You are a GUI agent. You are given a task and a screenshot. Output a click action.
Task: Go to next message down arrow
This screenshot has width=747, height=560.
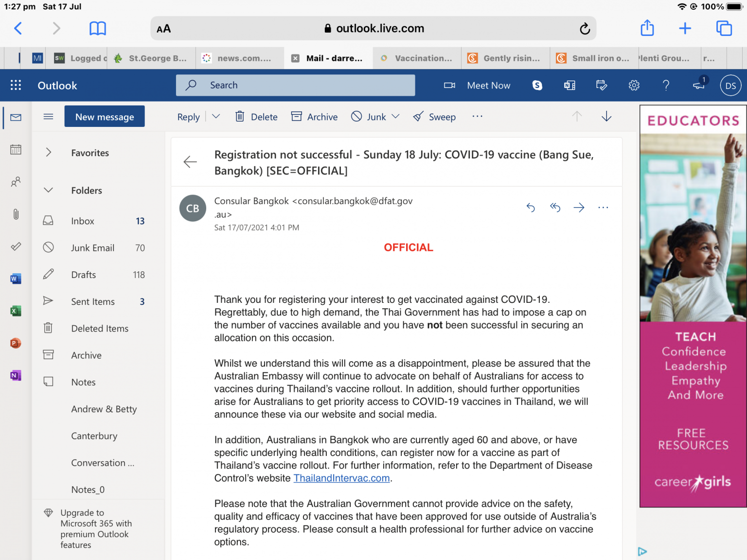[606, 116]
